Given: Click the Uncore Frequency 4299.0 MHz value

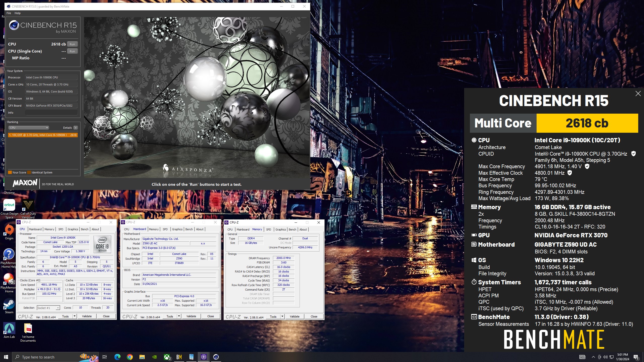Looking at the screenshot, I should point(305,247).
